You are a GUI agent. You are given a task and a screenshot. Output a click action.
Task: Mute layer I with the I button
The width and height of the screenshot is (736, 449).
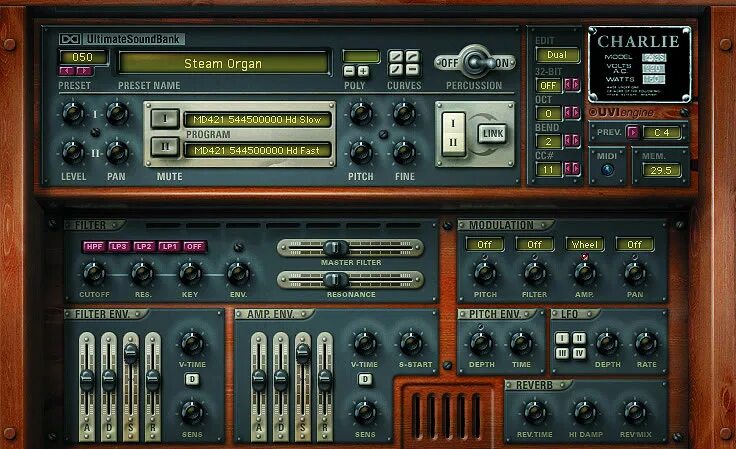click(x=165, y=119)
